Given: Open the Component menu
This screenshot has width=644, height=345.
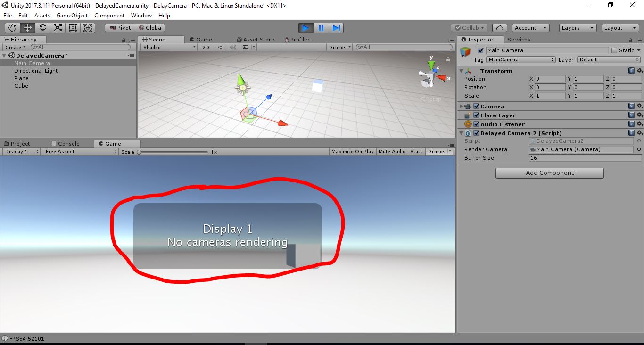Looking at the screenshot, I should click(109, 16).
